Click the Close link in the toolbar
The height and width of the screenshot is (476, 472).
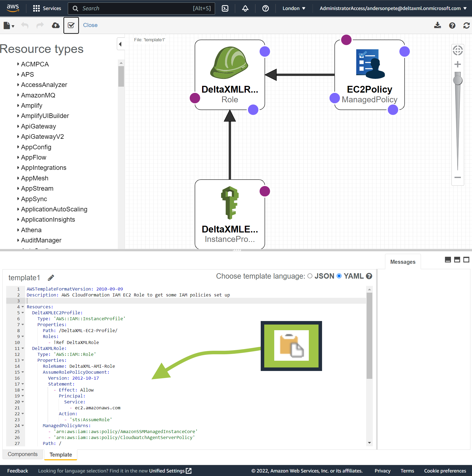(x=90, y=25)
